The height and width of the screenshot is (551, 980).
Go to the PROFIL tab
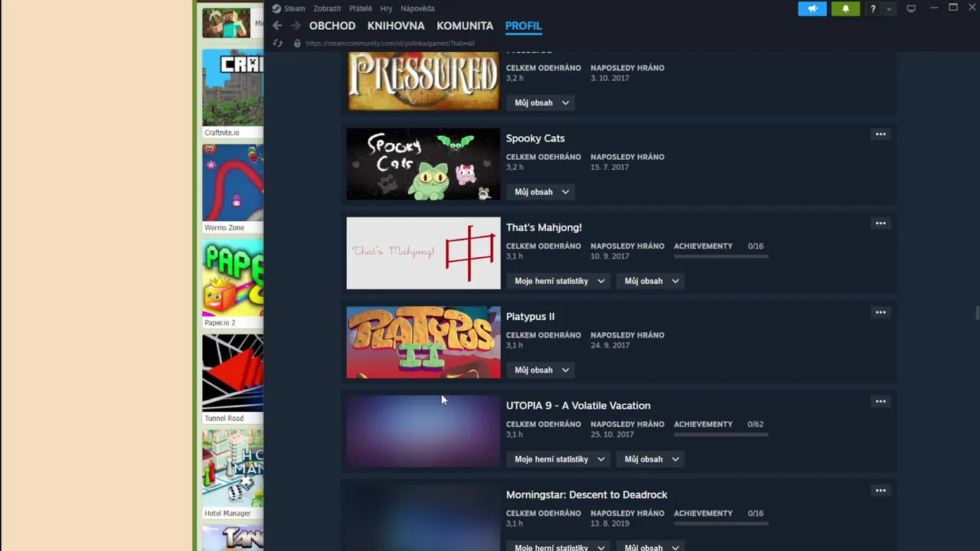(x=524, y=26)
